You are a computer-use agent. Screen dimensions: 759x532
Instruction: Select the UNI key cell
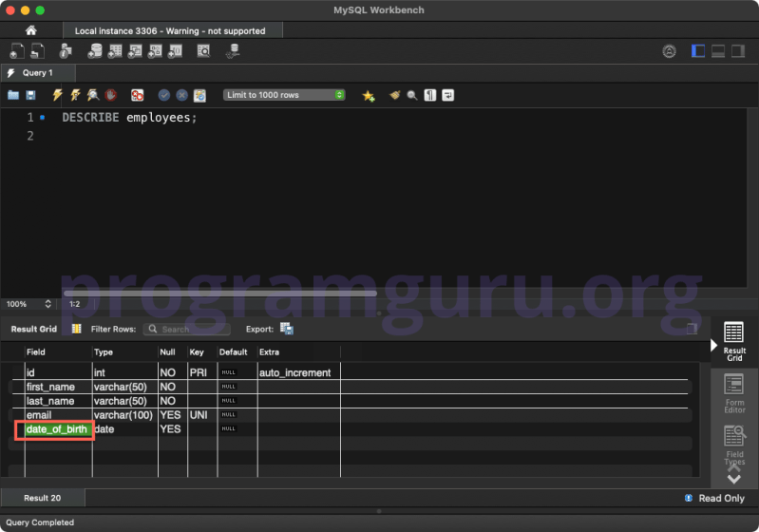tap(202, 415)
